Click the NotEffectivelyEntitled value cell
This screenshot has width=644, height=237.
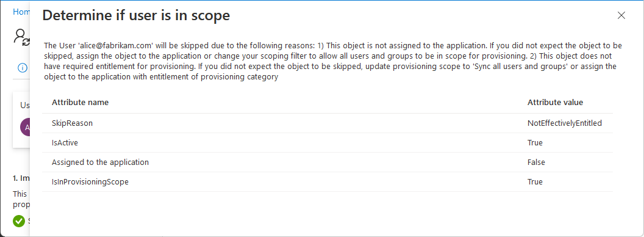pos(565,123)
